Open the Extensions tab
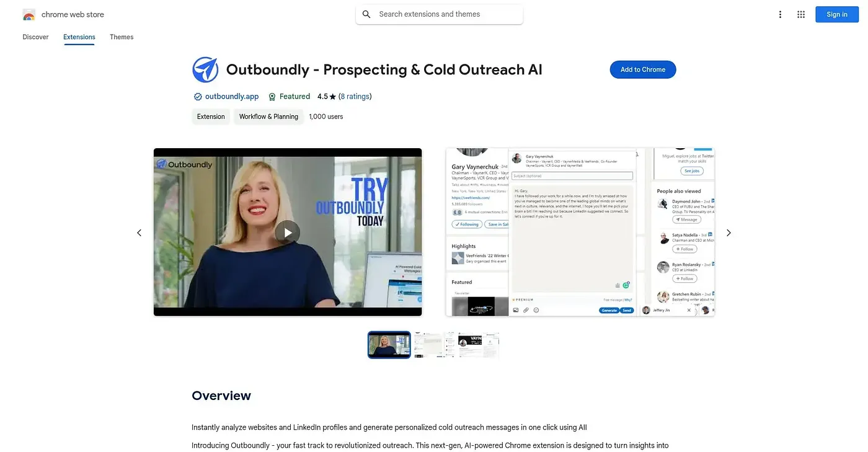This screenshot has width=868, height=452. click(79, 37)
